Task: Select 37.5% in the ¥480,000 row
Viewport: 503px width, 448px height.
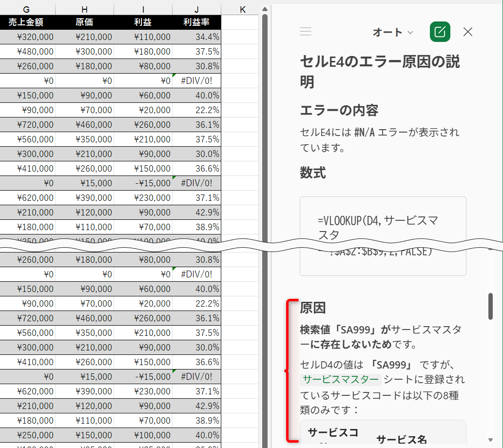Action: 196,51
